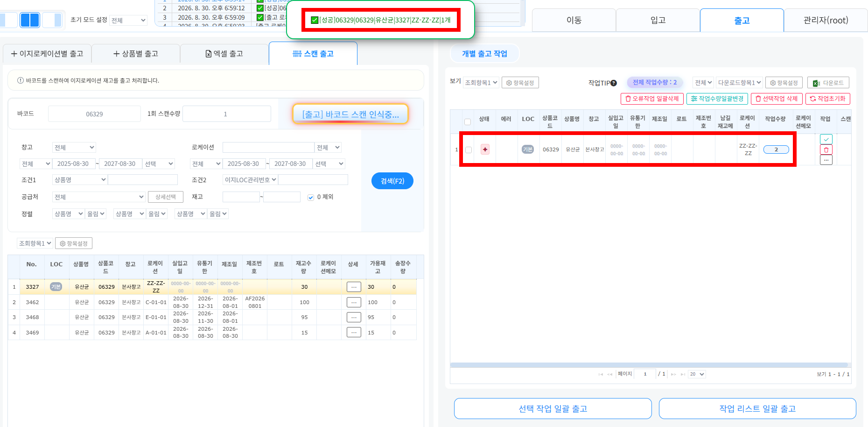Open the 입고 top menu tab

click(x=658, y=20)
